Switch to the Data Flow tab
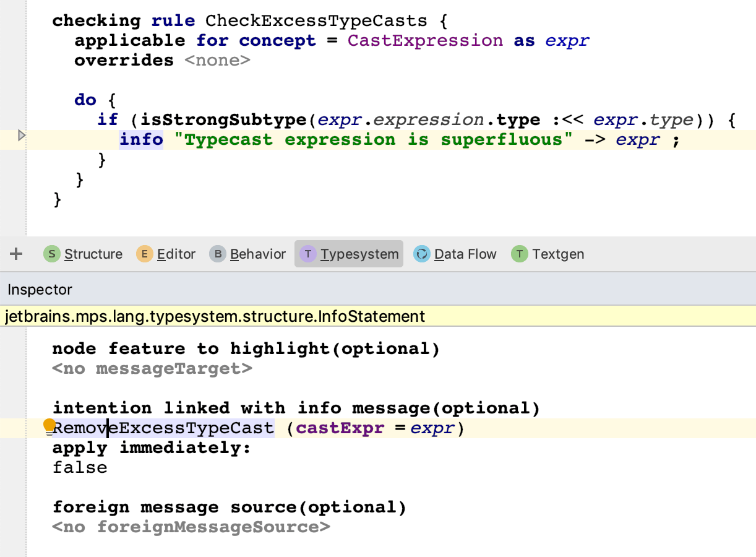The width and height of the screenshot is (756, 557). (x=465, y=254)
